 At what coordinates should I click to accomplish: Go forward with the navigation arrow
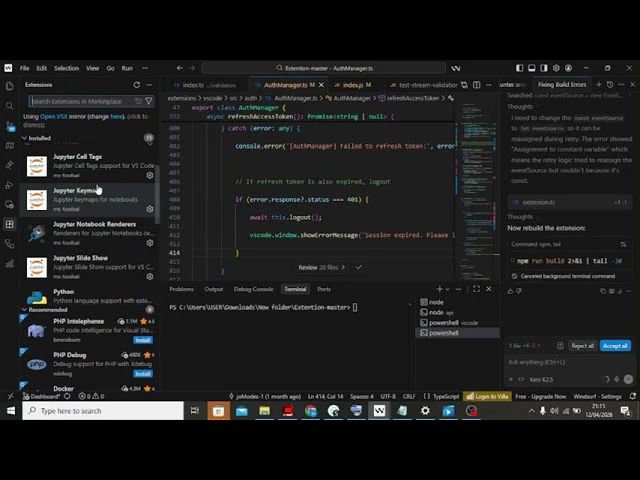pyautogui.click(x=192, y=68)
